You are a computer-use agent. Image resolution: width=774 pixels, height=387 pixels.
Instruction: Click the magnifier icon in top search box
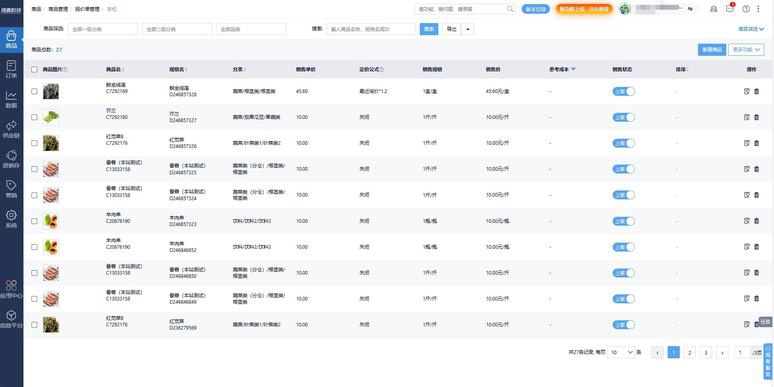click(510, 9)
